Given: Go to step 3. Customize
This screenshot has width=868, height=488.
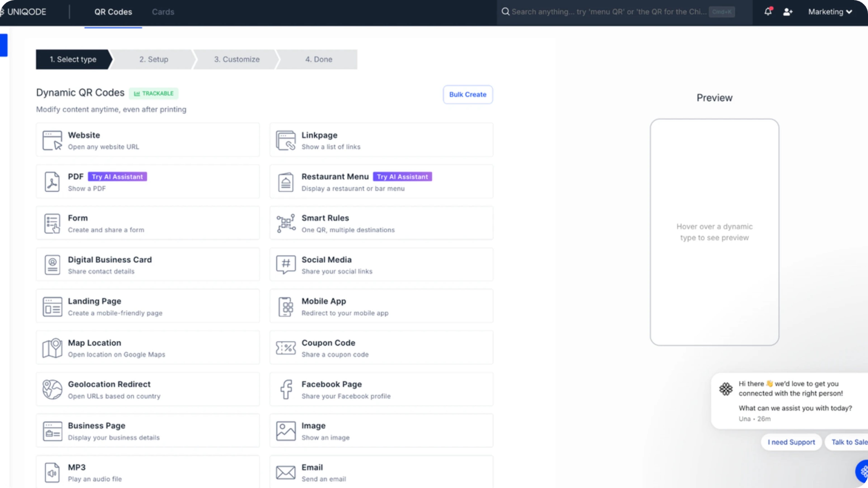Looking at the screenshot, I should (x=237, y=59).
